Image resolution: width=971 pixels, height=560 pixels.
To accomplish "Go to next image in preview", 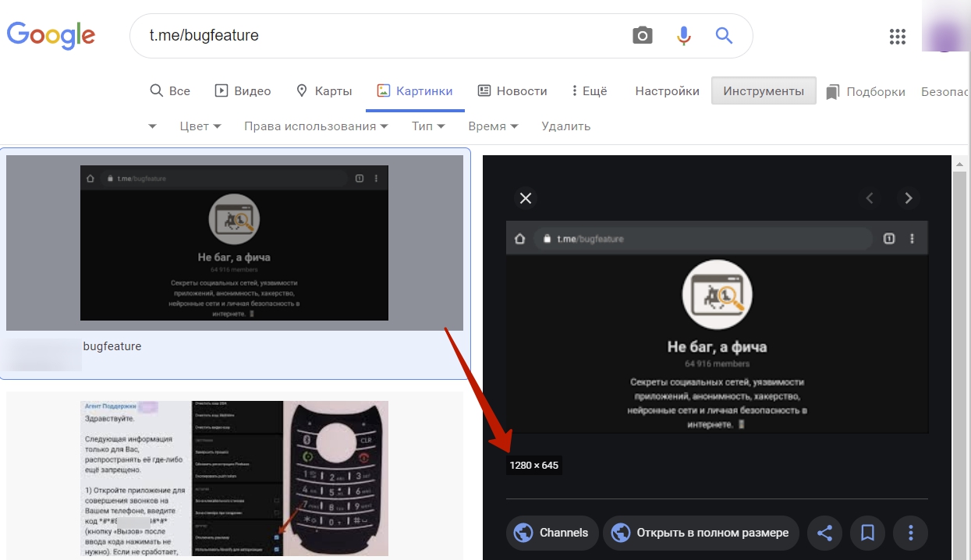I will tap(908, 198).
